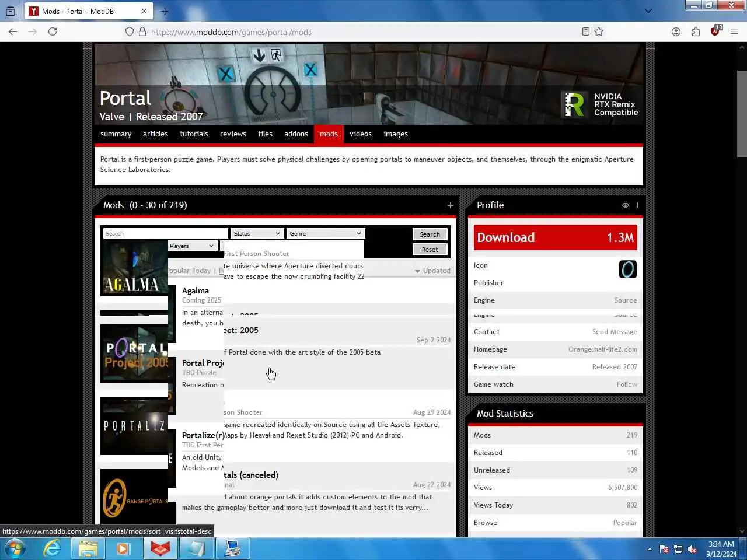Click the NVIDIA RTX Remix Compatible badge

601,104
